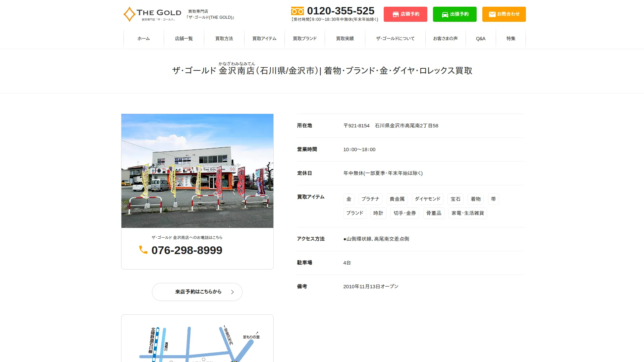644x362 pixels.
Task: Click parking value 4台
Action: [x=347, y=263]
